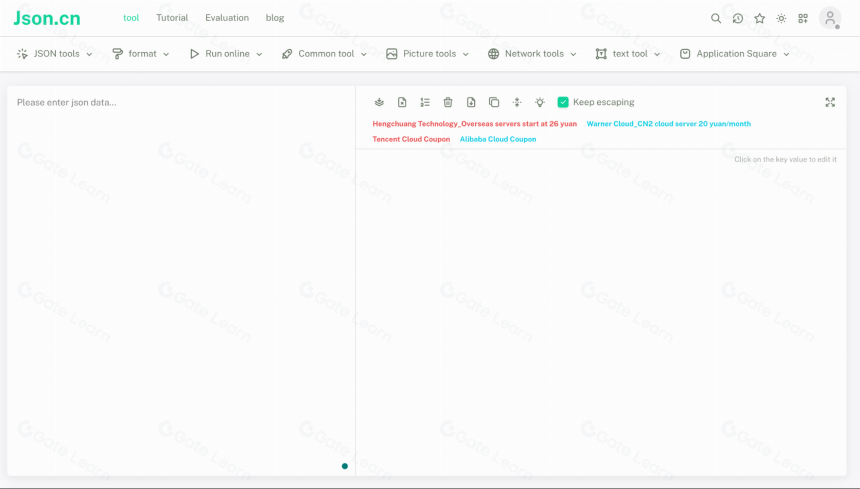The image size is (860, 489).
Task: Expand the JSON tools dropdown chevron
Action: click(x=89, y=54)
